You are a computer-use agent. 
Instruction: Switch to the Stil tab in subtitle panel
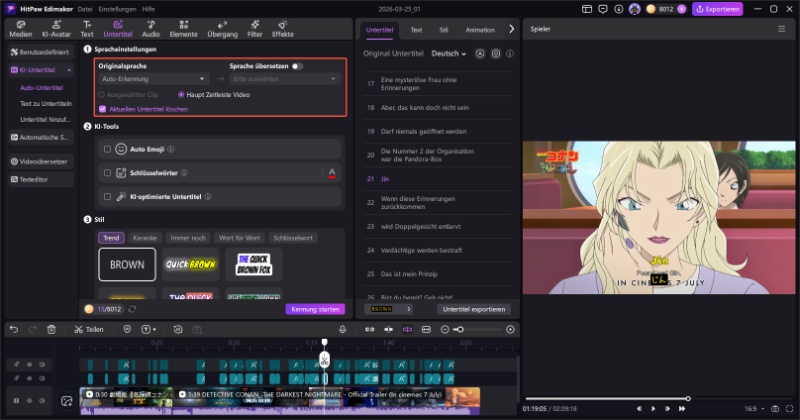point(443,30)
